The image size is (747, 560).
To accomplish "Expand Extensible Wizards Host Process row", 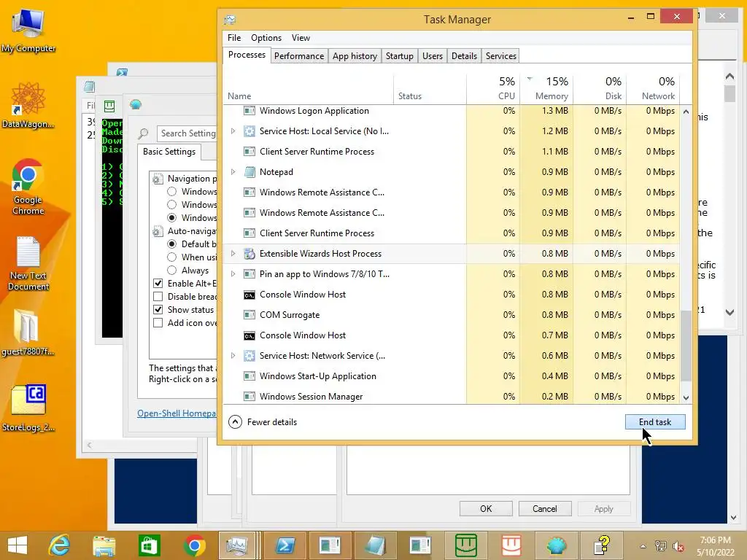I will [233, 254].
